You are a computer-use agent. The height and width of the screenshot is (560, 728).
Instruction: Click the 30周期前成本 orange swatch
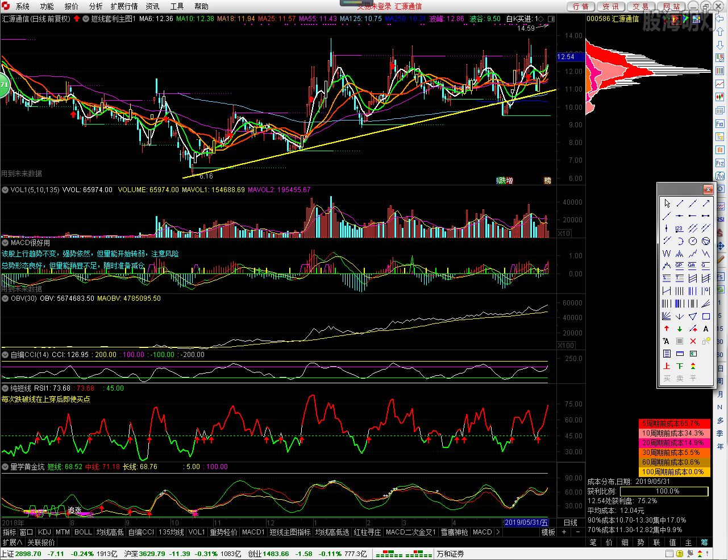click(x=675, y=453)
